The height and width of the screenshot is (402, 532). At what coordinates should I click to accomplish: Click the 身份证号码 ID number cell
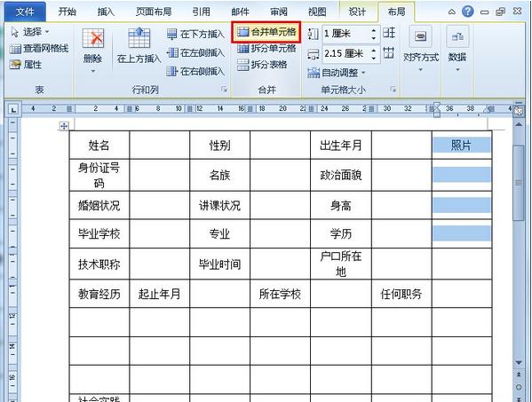tap(99, 175)
